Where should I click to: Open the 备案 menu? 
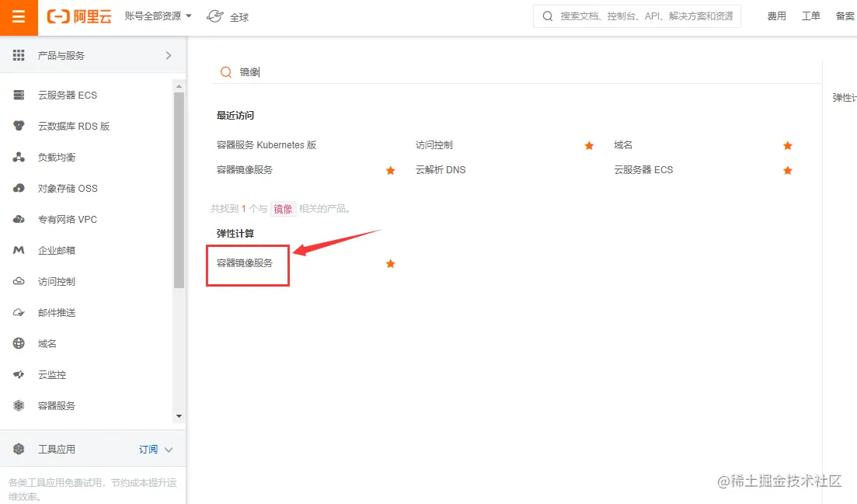[x=845, y=16]
